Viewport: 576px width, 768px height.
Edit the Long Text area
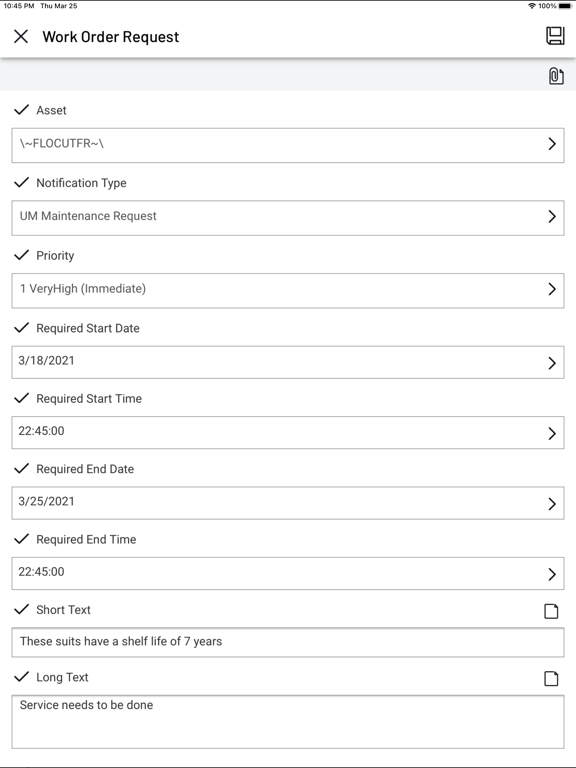tap(288, 721)
